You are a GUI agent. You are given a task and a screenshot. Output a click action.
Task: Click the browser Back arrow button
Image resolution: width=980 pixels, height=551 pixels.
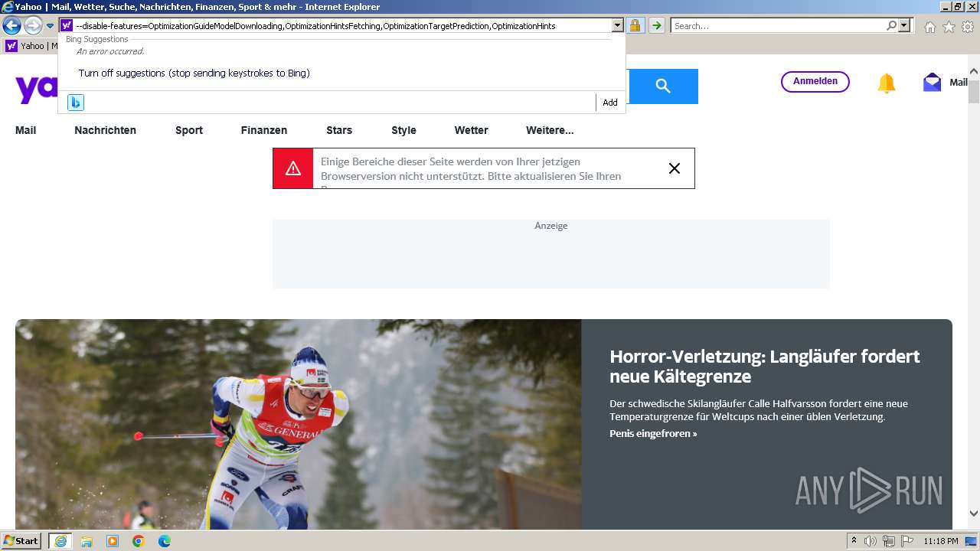[x=11, y=26]
